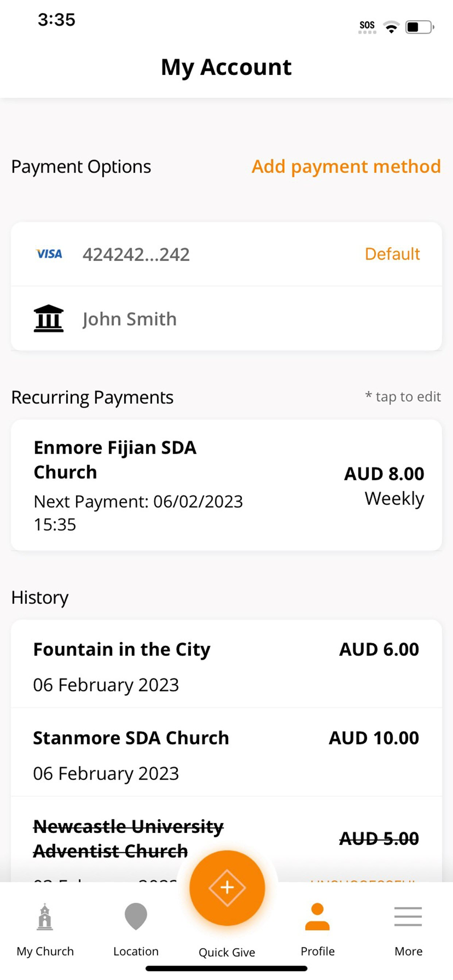Tap the Default label on Visa card

[x=392, y=254]
